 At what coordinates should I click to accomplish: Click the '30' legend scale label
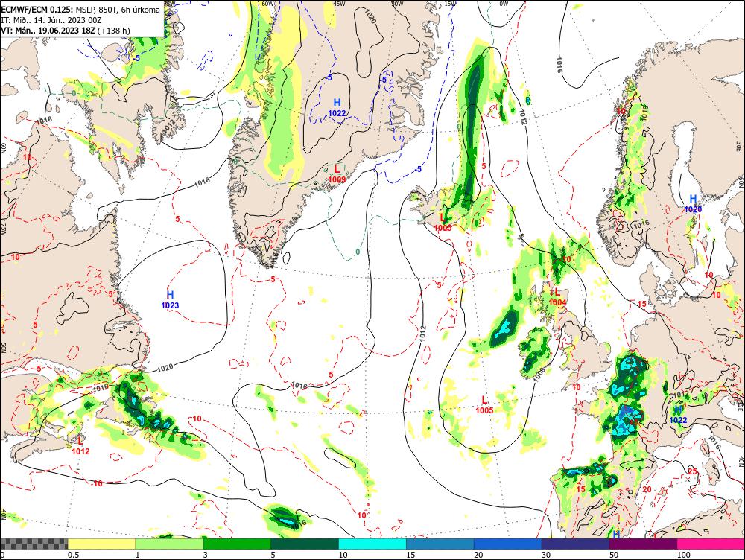click(546, 555)
